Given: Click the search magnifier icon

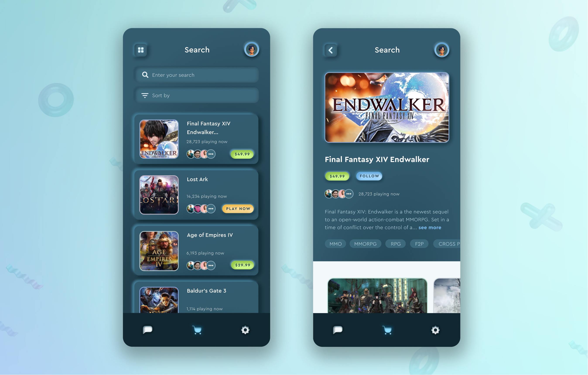Looking at the screenshot, I should click(x=145, y=75).
